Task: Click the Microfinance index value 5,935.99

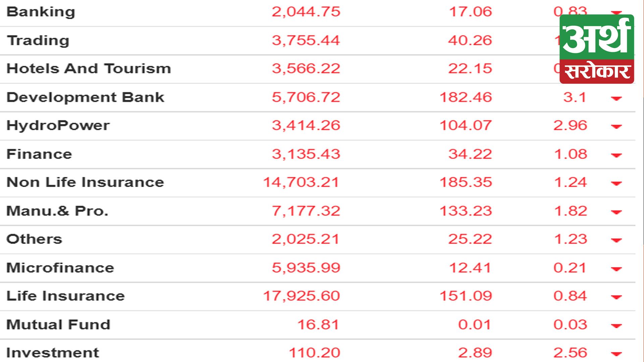Action: tap(306, 268)
